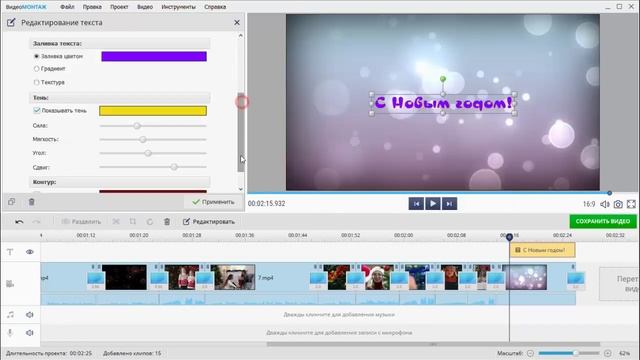Click the music track note icon
The height and width of the screenshot is (360, 640).
pos(10,315)
